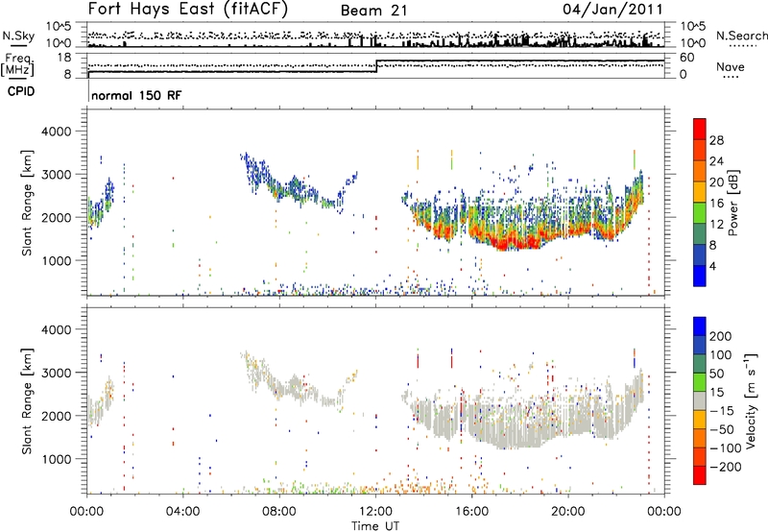Viewport: 768px width, 532px height.
Task: Click the 'normal 150 RF' text
Action: tap(136, 95)
